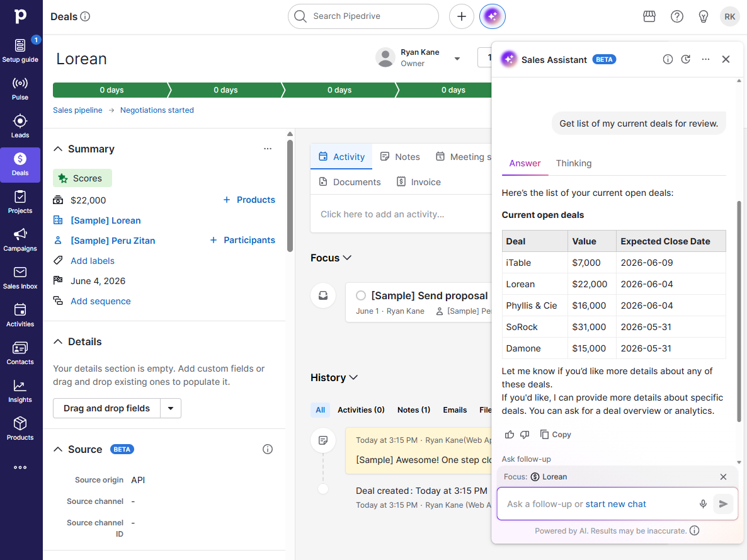Add Products to the deal
The height and width of the screenshot is (560, 747).
249,200
